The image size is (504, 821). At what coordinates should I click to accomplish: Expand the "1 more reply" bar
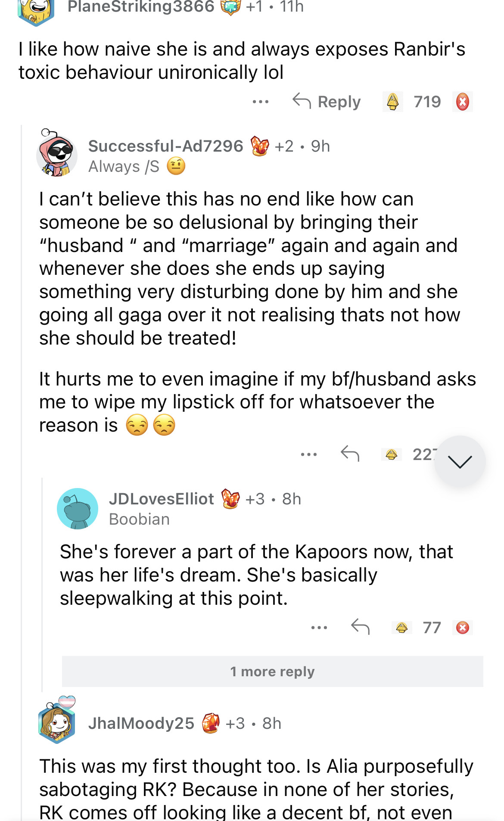click(x=272, y=672)
